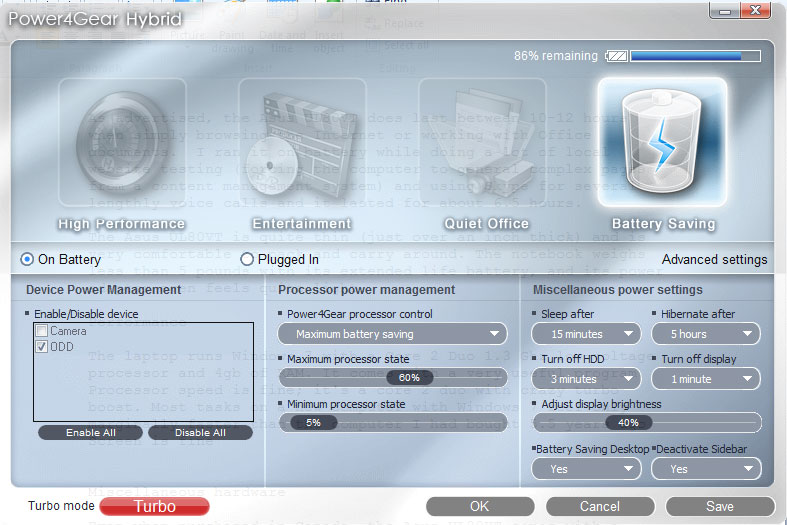Select the Quiet Office mode icon

click(482, 143)
